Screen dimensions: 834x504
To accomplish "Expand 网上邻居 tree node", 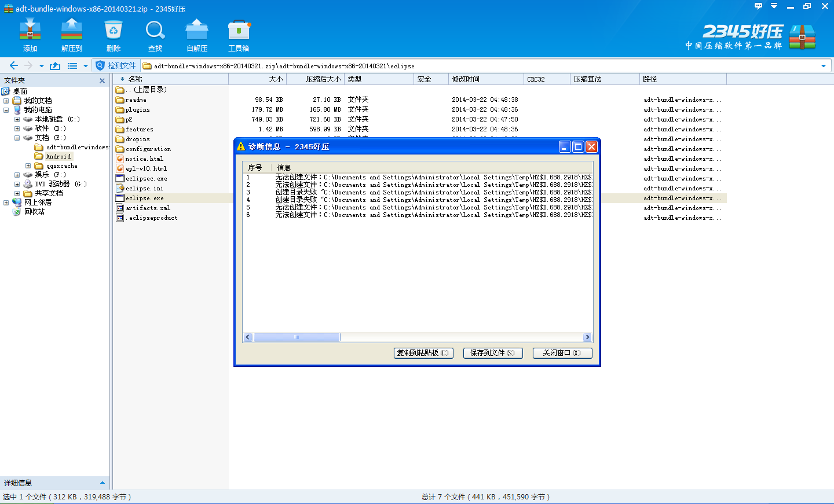I will (x=6, y=203).
